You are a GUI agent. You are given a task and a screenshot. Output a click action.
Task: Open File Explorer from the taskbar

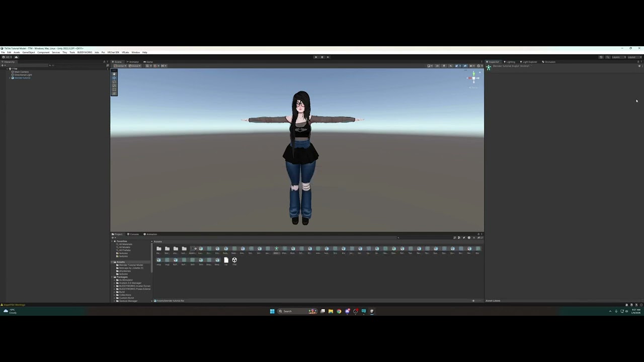pyautogui.click(x=331, y=311)
